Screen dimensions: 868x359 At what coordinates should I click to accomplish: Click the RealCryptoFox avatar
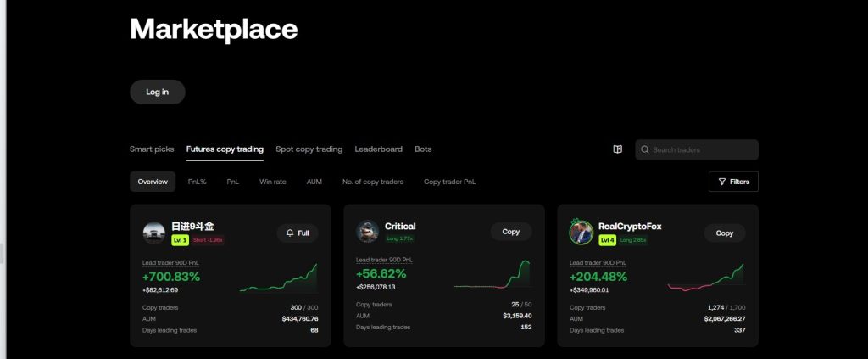click(x=581, y=233)
